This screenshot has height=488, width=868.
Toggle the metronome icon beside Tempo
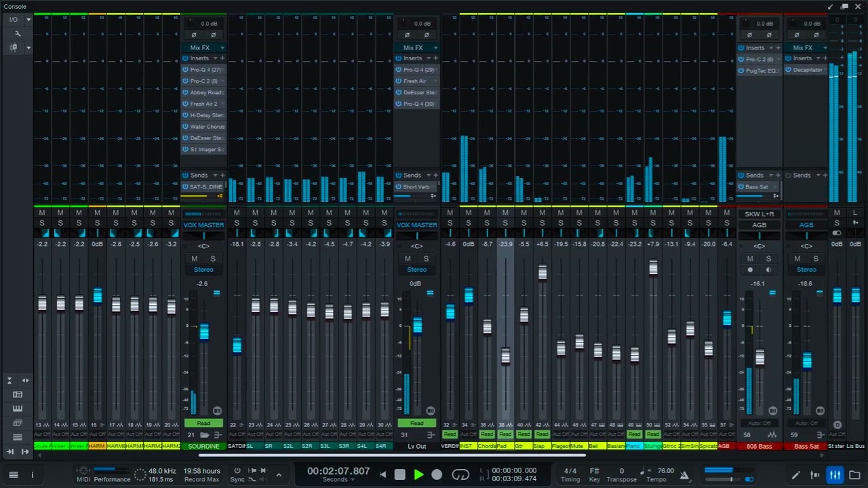pyautogui.click(x=684, y=476)
